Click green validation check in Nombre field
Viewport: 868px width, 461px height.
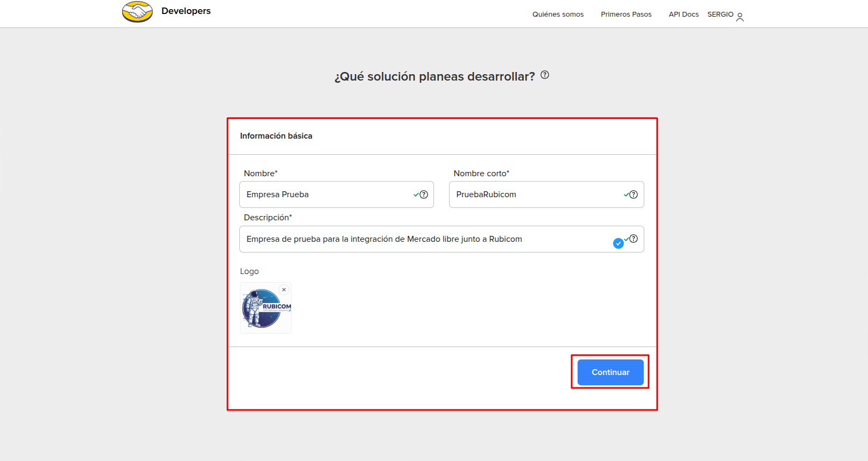coord(416,195)
